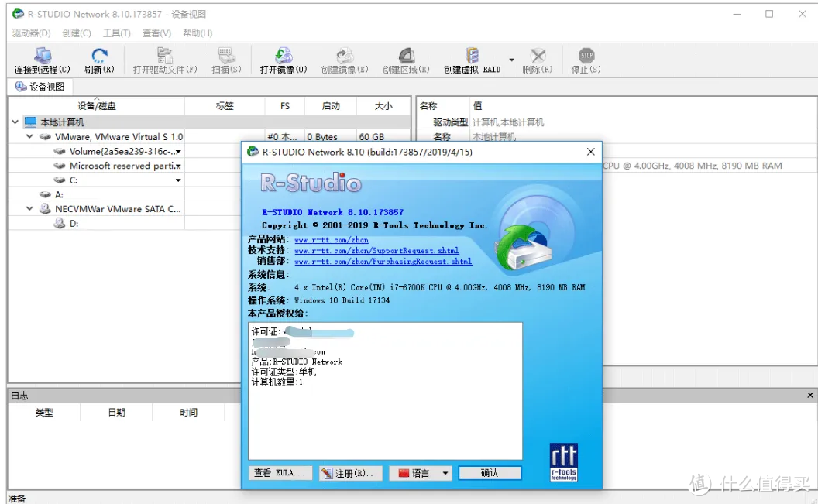Click the Date (日期) log column header

[x=116, y=413]
